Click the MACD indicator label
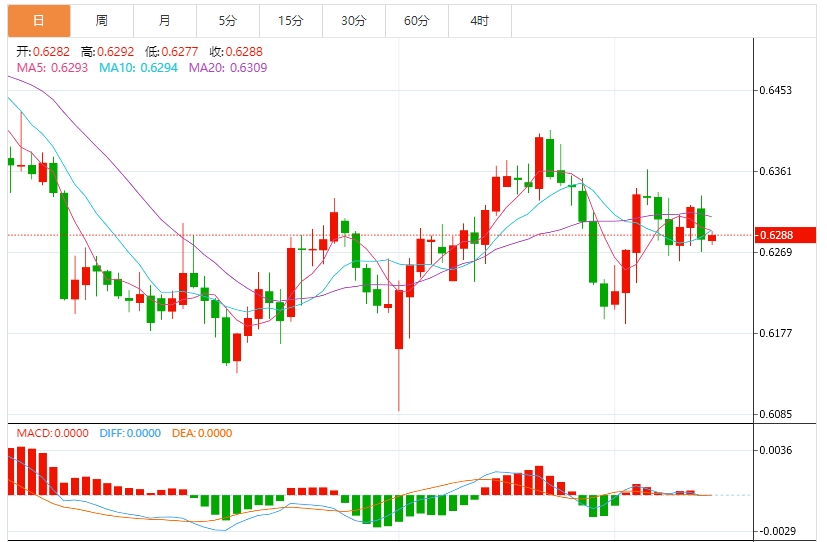The width and height of the screenshot is (827, 542). pyautogui.click(x=48, y=433)
